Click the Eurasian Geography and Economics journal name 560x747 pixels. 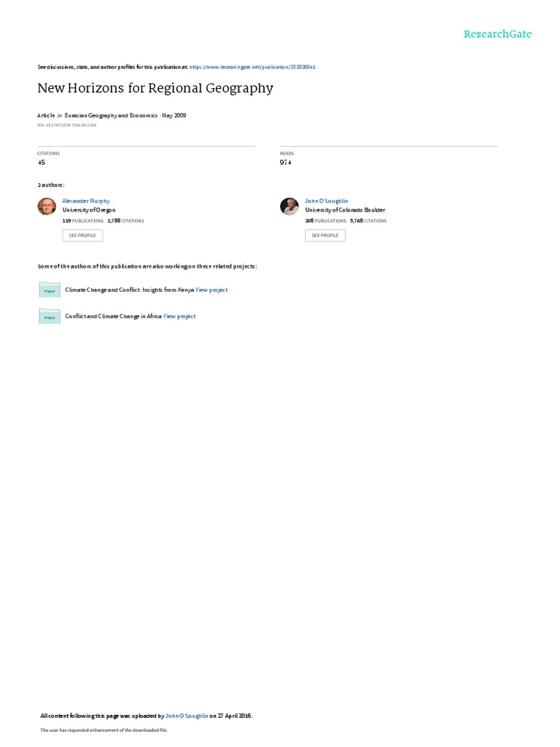tap(111, 115)
